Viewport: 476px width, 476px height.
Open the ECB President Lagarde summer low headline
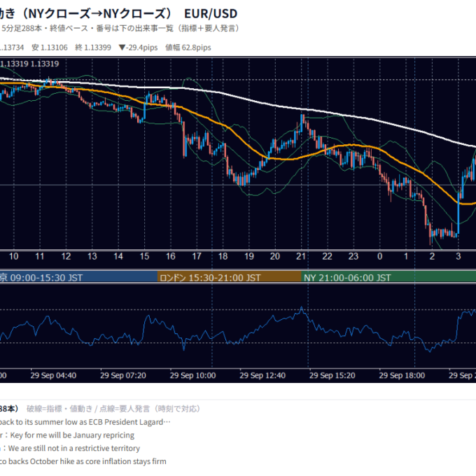click(x=85, y=422)
